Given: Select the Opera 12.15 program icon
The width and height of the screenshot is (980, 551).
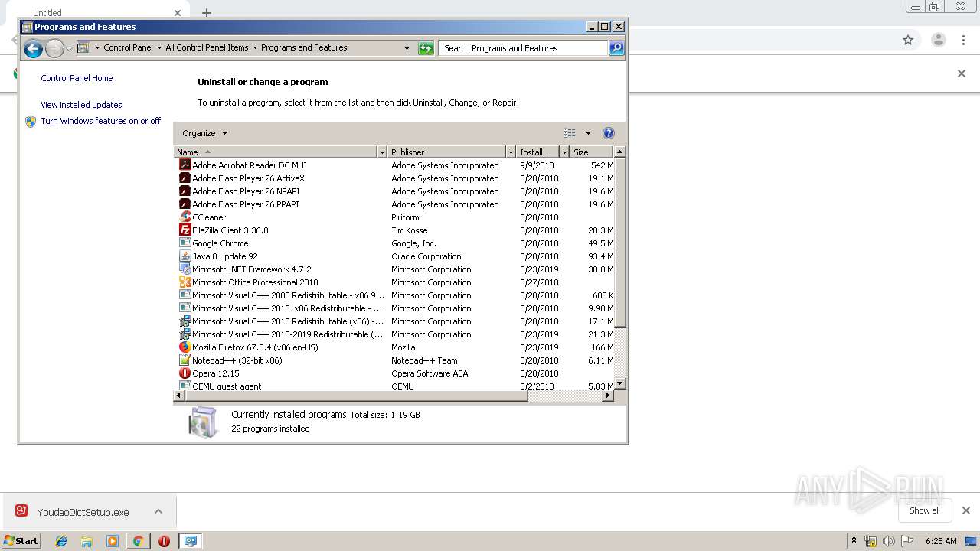Looking at the screenshot, I should coord(185,373).
